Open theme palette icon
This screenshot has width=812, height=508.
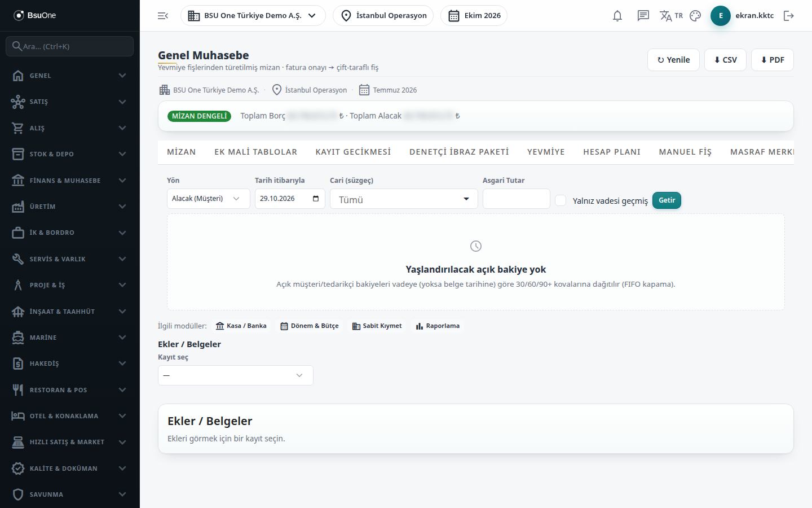click(x=695, y=16)
